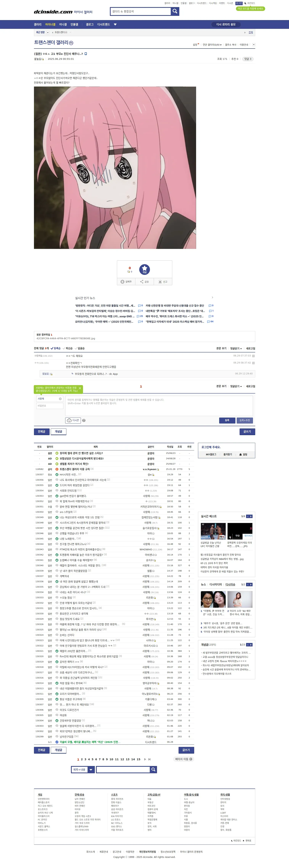Open 마이너갤 nav menu item

tap(50, 24)
